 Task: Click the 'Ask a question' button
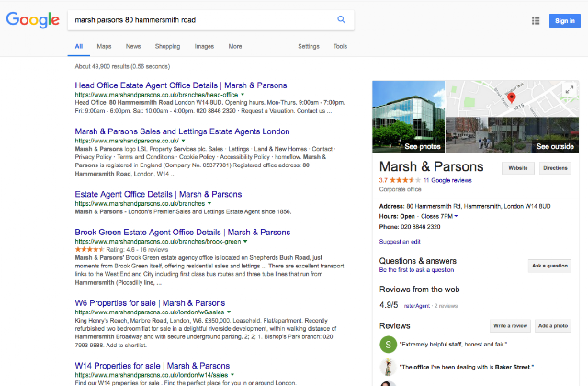549,266
